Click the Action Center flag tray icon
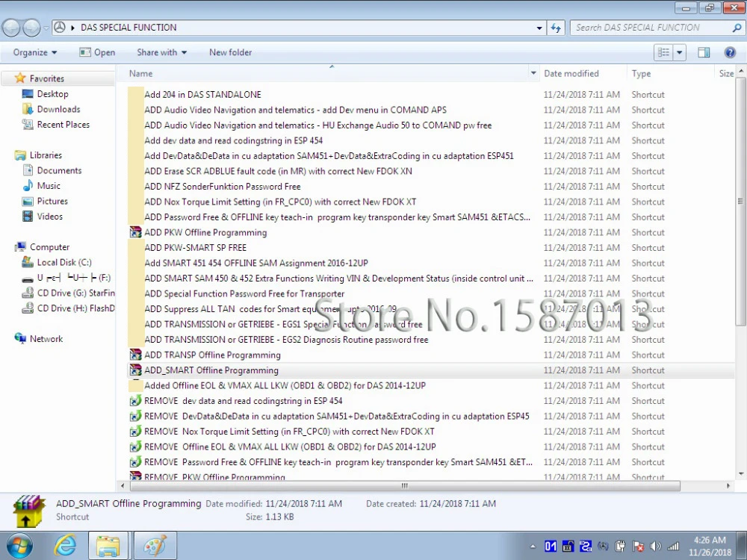Viewport: 747px width, 560px height. [x=638, y=547]
